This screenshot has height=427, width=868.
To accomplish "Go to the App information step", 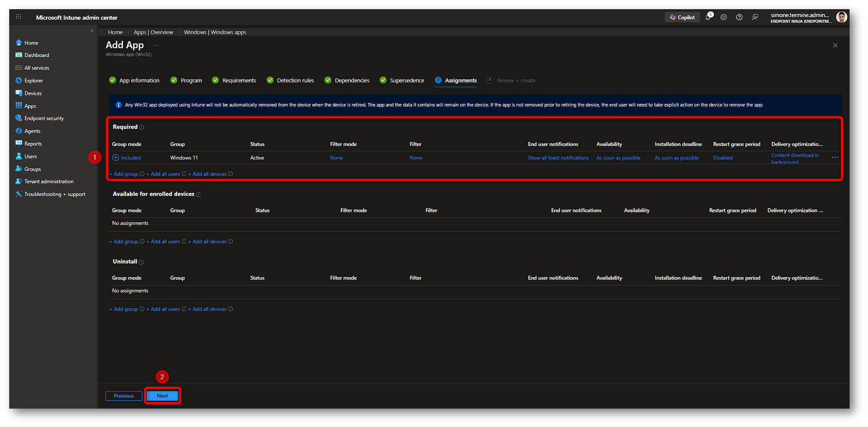I will pos(139,81).
